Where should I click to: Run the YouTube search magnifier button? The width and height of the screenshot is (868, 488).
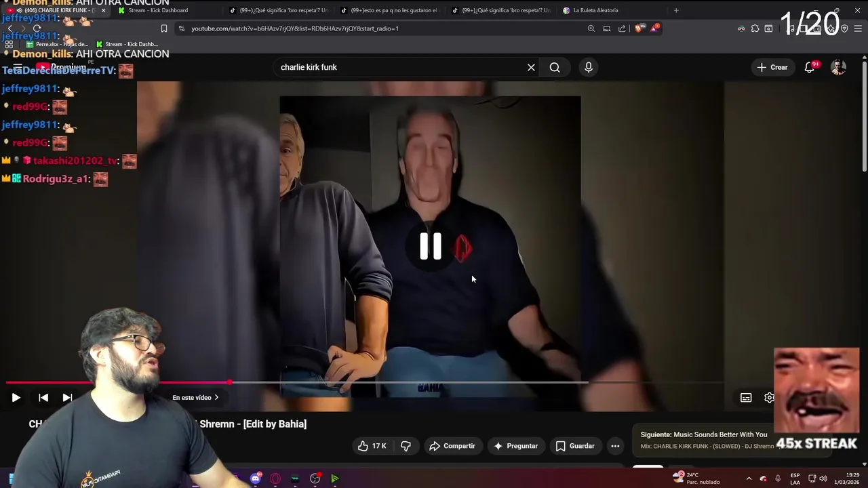555,67
